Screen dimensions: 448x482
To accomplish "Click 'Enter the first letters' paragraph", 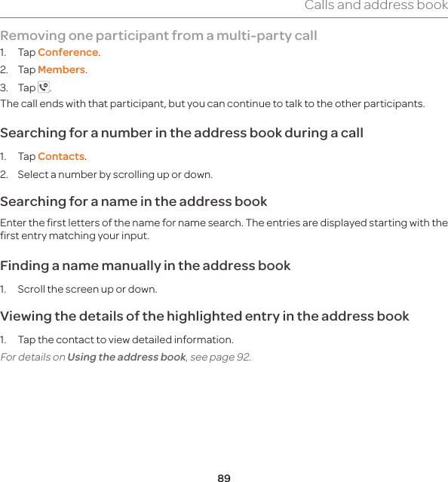I will click(x=224, y=229).
